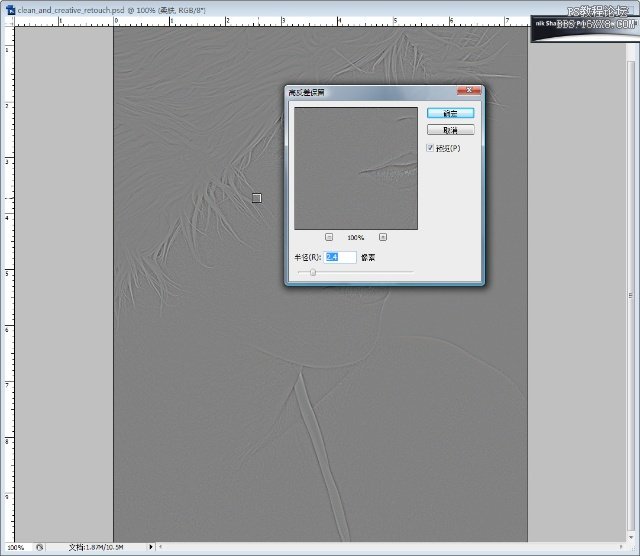640x556 pixels.
Task: Confirm the High Pass dialog with 确定
Action: pos(450,113)
